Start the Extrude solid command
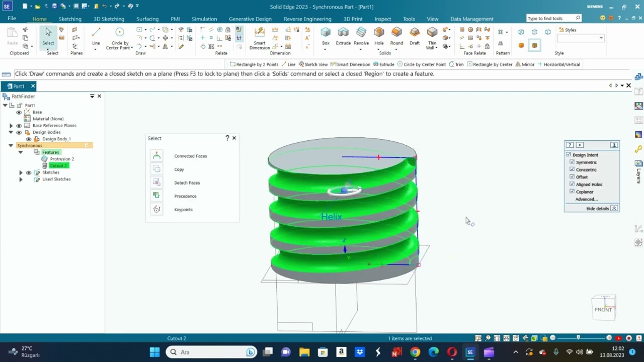The image size is (644, 362). pyautogui.click(x=343, y=36)
